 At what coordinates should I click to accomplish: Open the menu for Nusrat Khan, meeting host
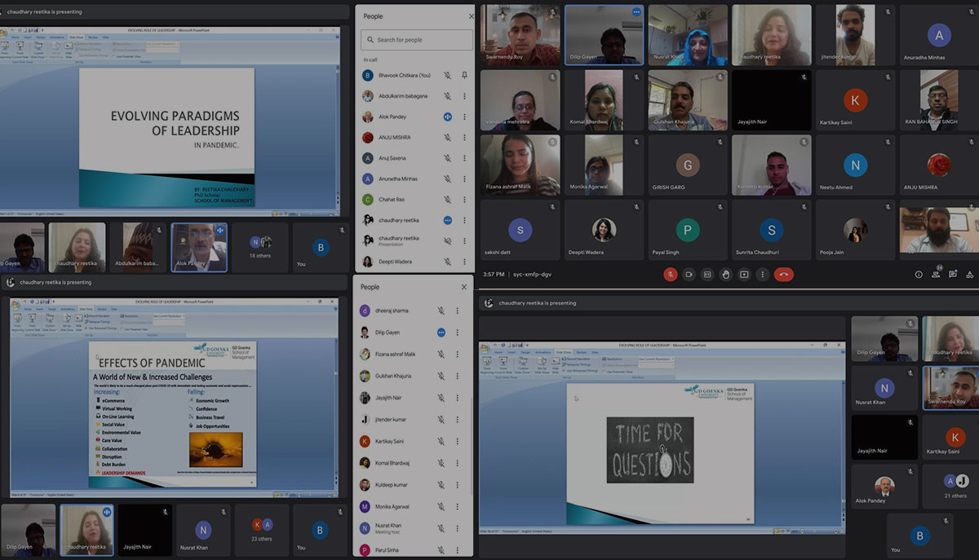458,528
